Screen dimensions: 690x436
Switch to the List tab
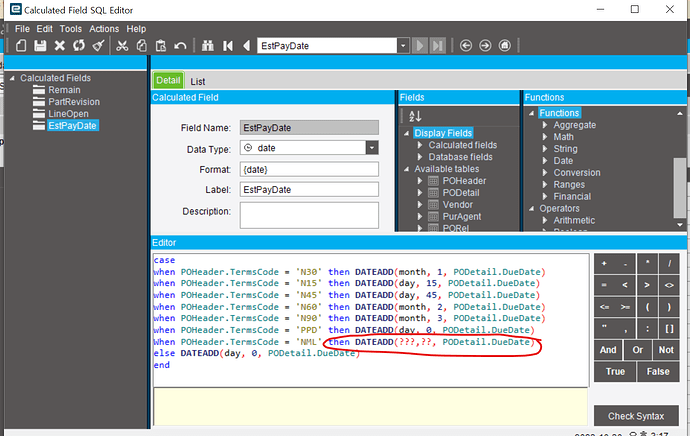[198, 80]
